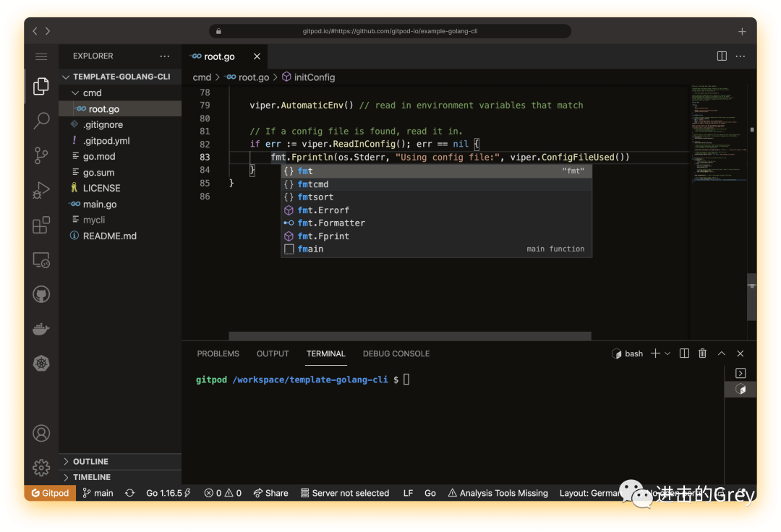Open the Accounts icon
This screenshot has height=532, width=781.
(41, 433)
